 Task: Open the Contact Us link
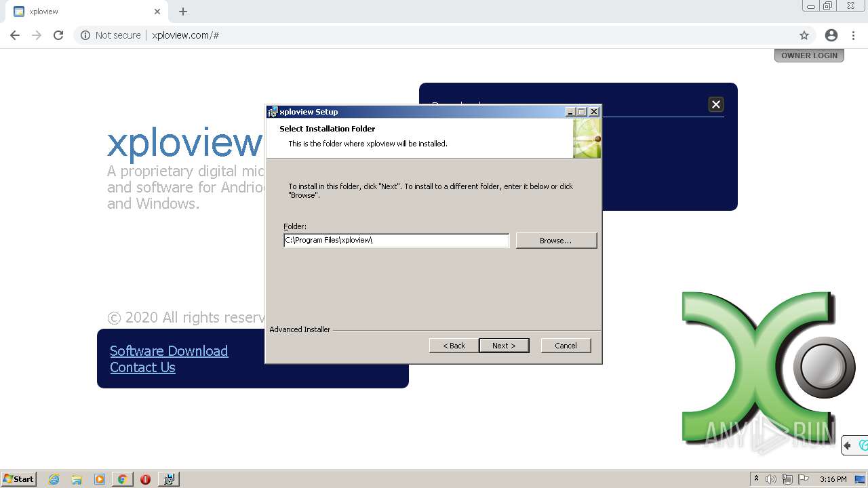coord(142,367)
